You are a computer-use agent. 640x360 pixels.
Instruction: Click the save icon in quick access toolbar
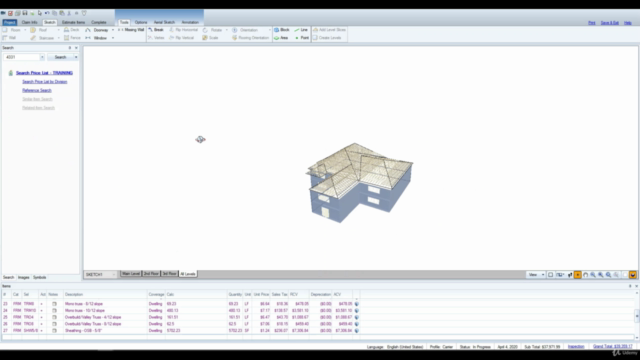tap(25, 13)
